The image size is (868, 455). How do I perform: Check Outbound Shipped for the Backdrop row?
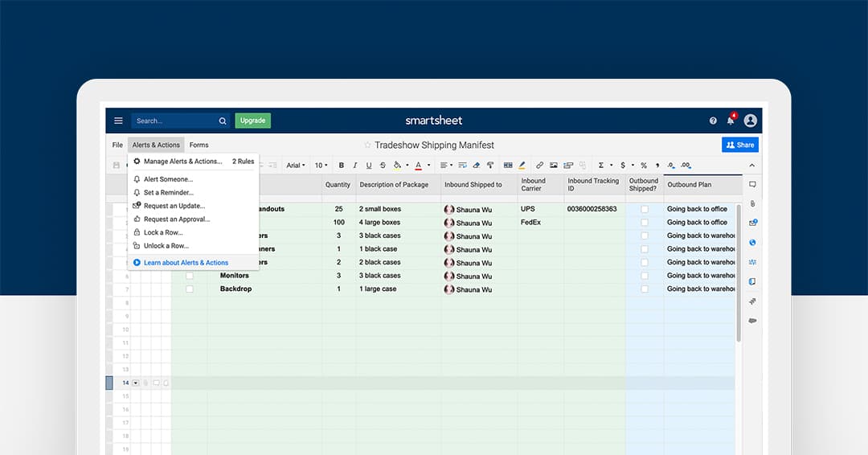tap(645, 289)
